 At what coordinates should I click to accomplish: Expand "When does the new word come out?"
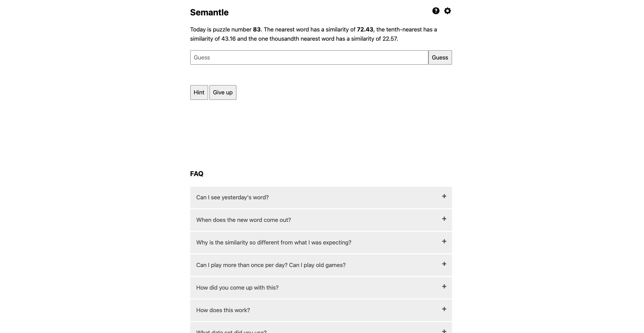pyautogui.click(x=321, y=220)
